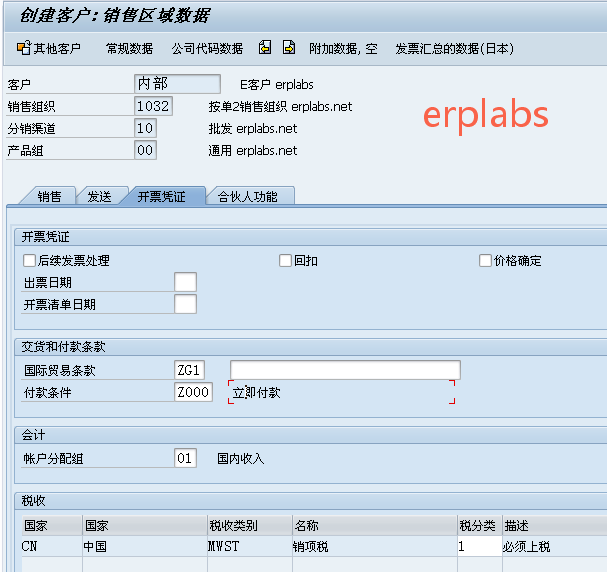Click 销售组织 field showing 1032
Viewport: 607px width, 572px height.
click(x=153, y=106)
